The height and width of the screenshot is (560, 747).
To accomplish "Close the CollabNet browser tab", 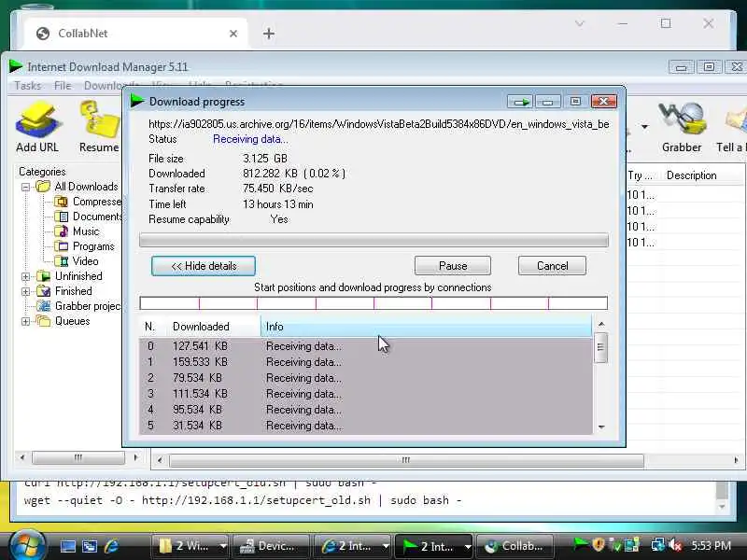I will click(233, 34).
